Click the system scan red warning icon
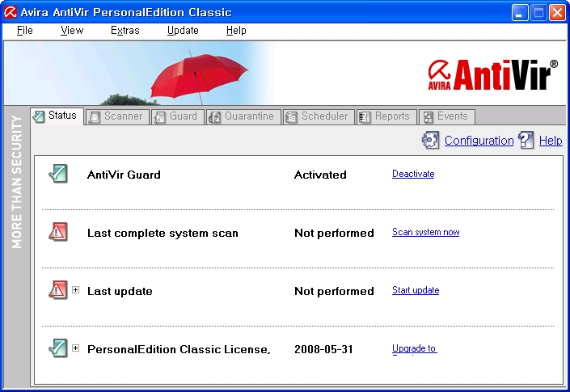This screenshot has width=570, height=392. click(58, 232)
